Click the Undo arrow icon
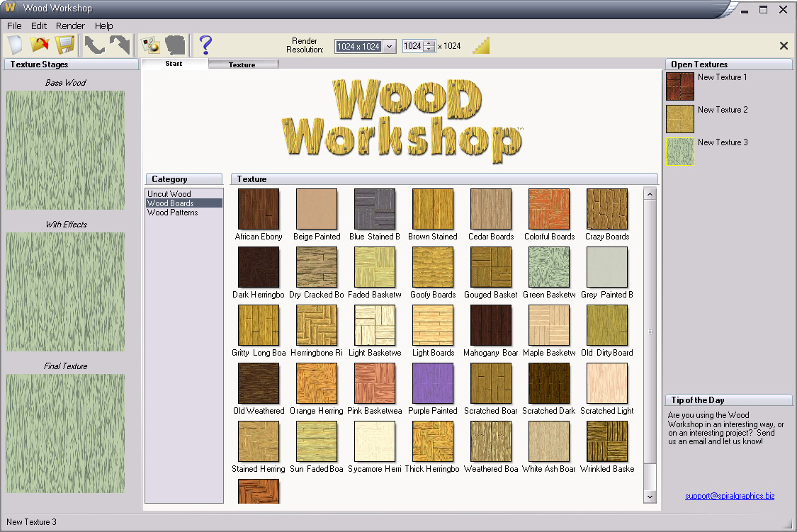This screenshot has height=532, width=797. point(94,45)
